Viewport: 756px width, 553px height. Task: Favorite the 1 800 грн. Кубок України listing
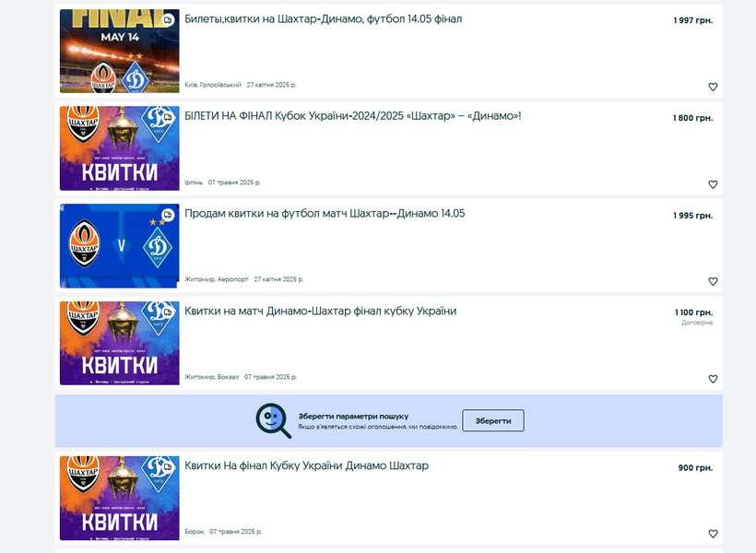click(713, 184)
